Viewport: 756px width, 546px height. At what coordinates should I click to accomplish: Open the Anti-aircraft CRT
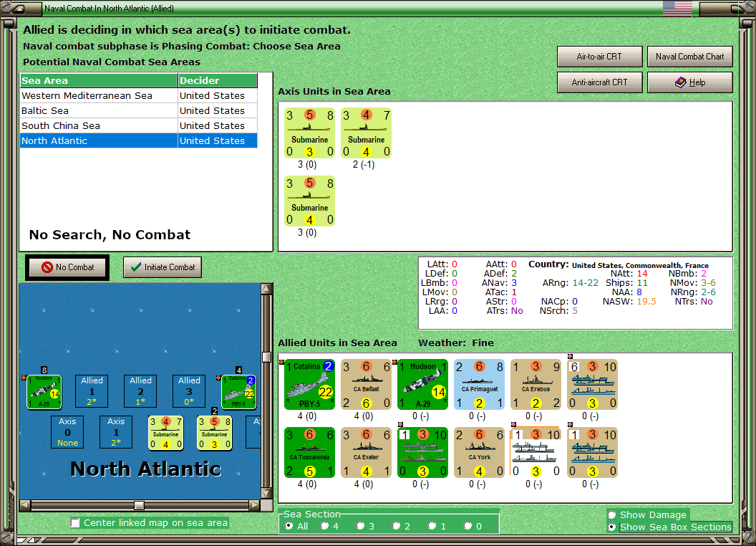[x=599, y=82]
